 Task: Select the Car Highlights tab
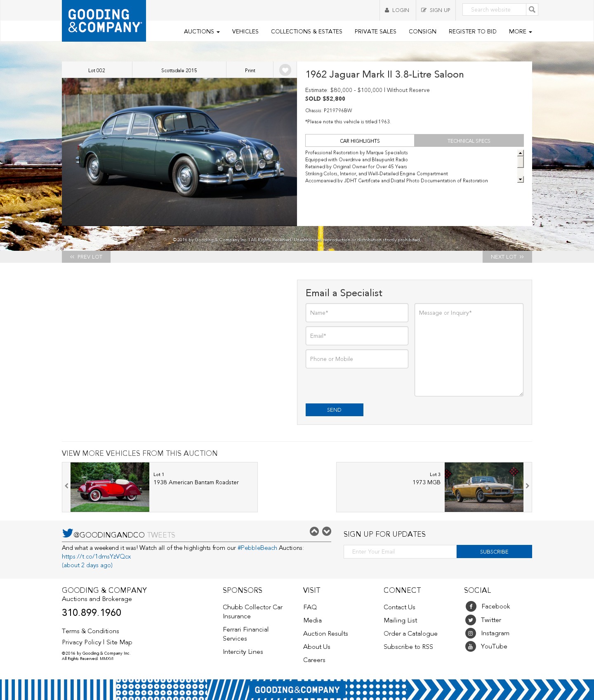(x=360, y=141)
